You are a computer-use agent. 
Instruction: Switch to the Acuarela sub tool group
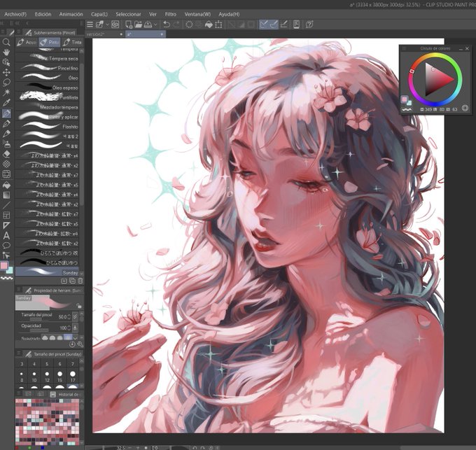pos(27,42)
